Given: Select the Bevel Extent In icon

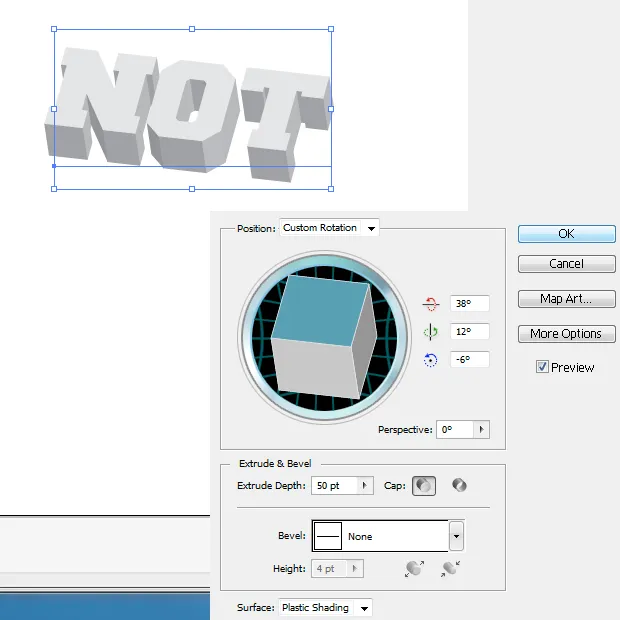Looking at the screenshot, I should (450, 568).
